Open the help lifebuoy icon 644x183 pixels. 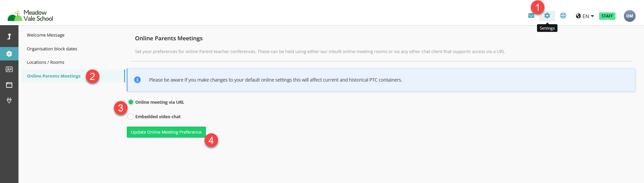563,15
